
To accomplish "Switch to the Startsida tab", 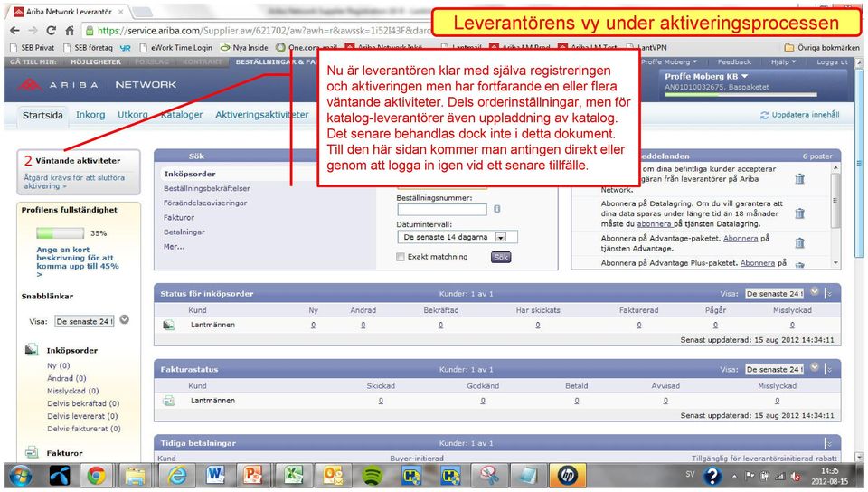I will click(x=42, y=115).
